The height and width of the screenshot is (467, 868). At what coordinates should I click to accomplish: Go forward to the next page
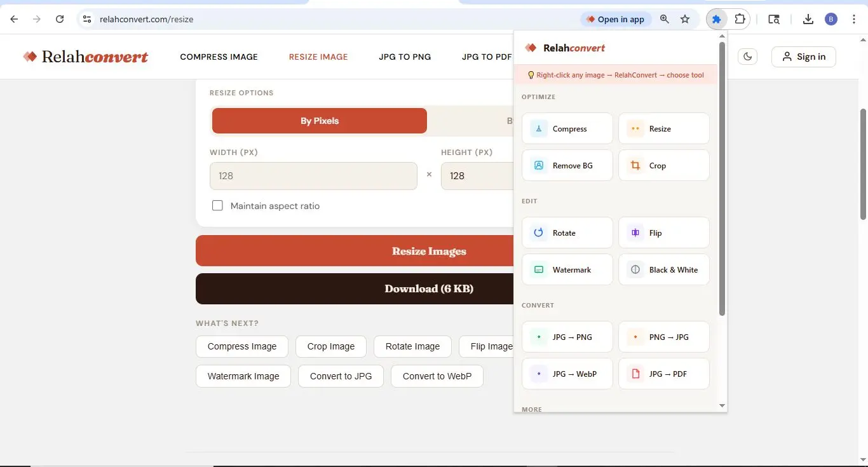coord(37,19)
